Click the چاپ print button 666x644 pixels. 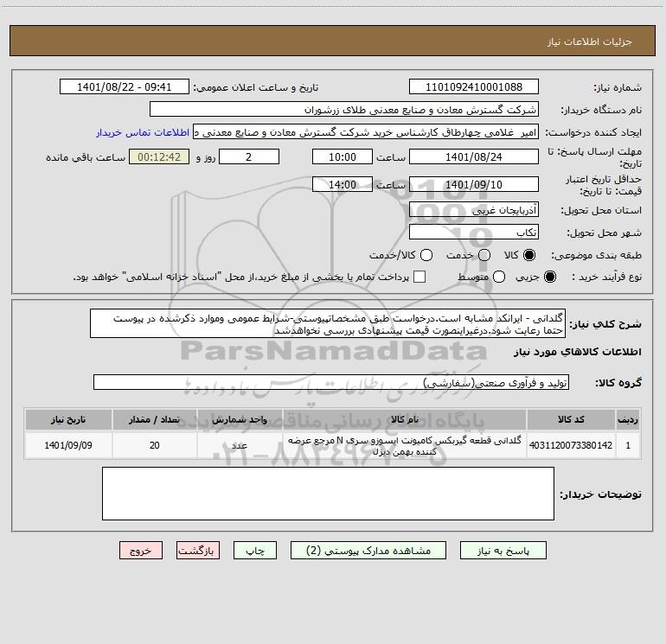click(x=255, y=550)
